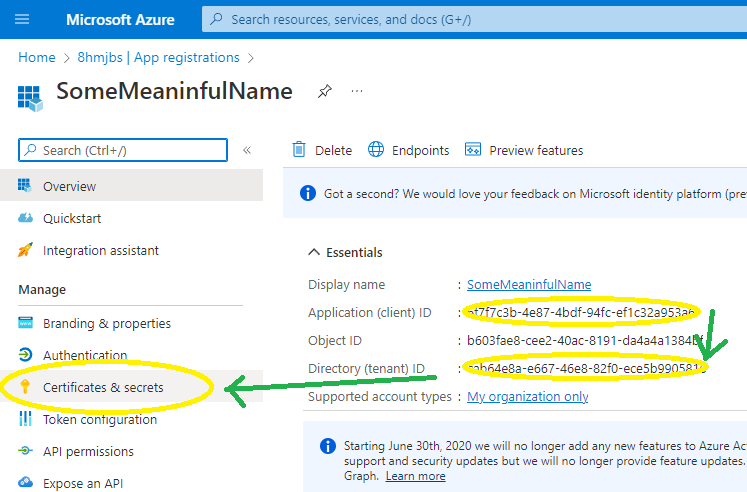Click the app registration grid icon beside the title

(x=30, y=98)
